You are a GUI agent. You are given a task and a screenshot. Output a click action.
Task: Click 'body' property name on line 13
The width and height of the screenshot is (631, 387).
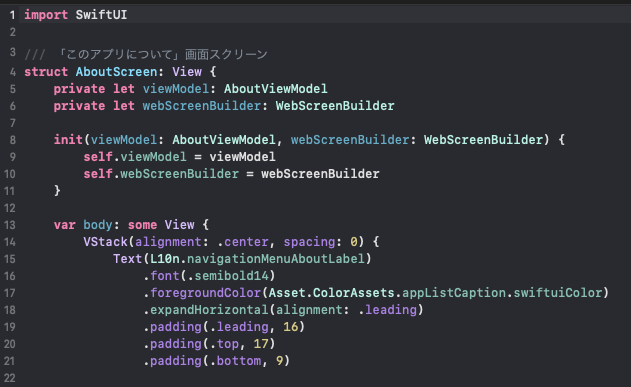coord(98,225)
